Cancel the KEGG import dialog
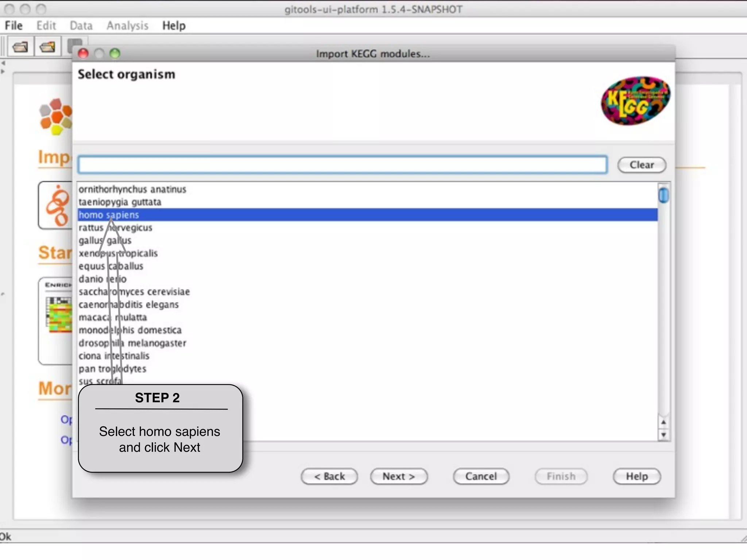 coord(481,476)
